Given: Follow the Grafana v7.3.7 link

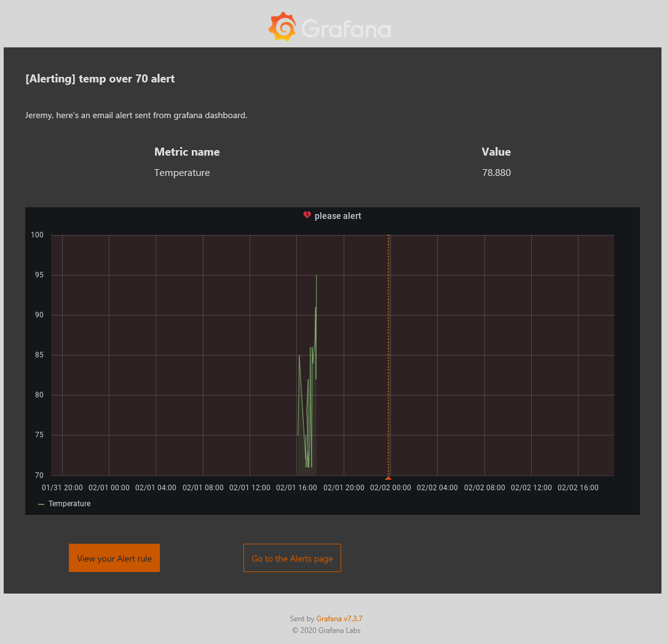Looking at the screenshot, I should click(x=339, y=618).
